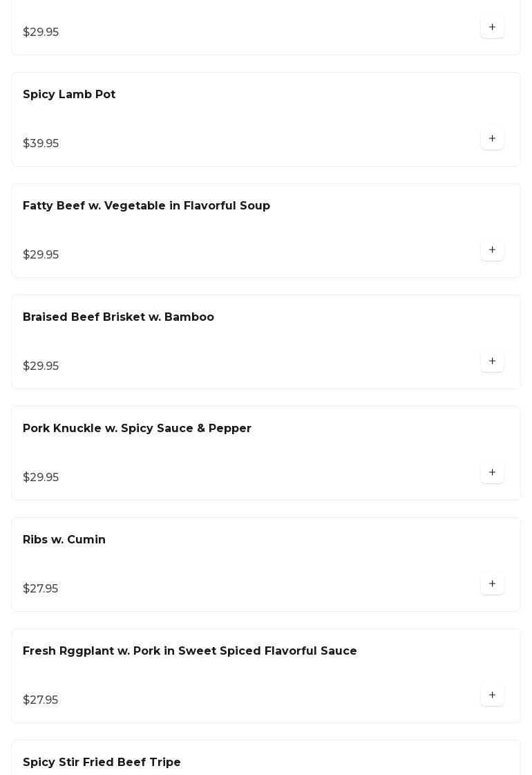532x775 pixels.
Task: Open Spicy Lamb Pot item title
Action: [x=69, y=95]
